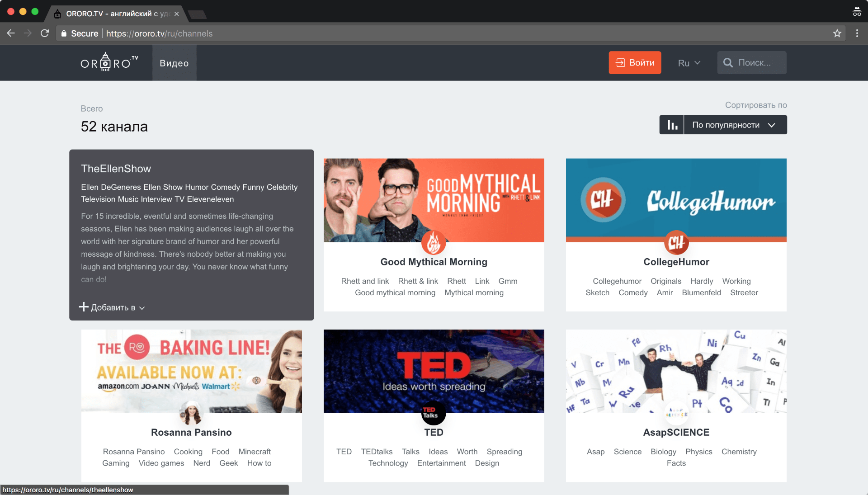Open the Видео tab
Viewport: 868px width, 495px height.
(174, 63)
